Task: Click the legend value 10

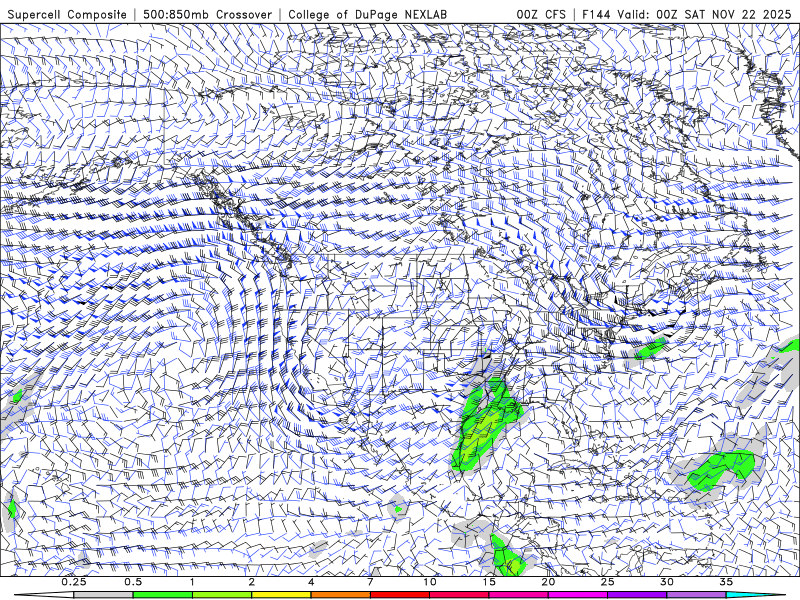Action: click(430, 582)
